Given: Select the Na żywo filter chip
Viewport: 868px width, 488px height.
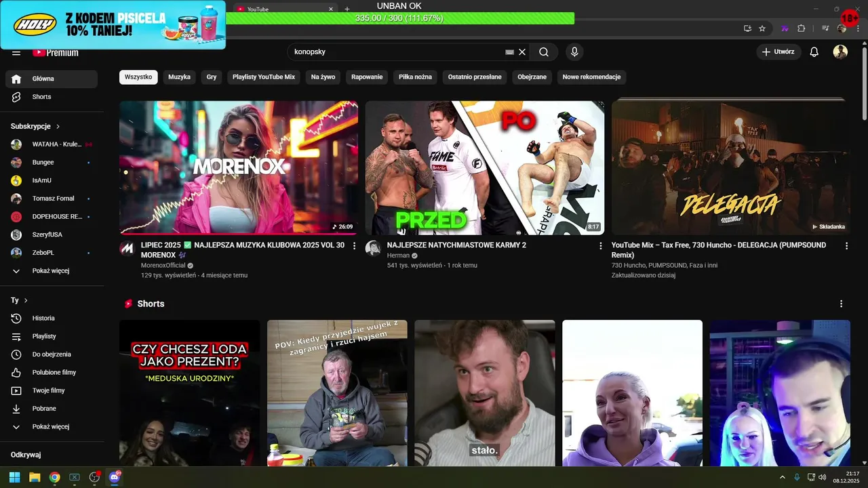Looking at the screenshot, I should (x=323, y=77).
